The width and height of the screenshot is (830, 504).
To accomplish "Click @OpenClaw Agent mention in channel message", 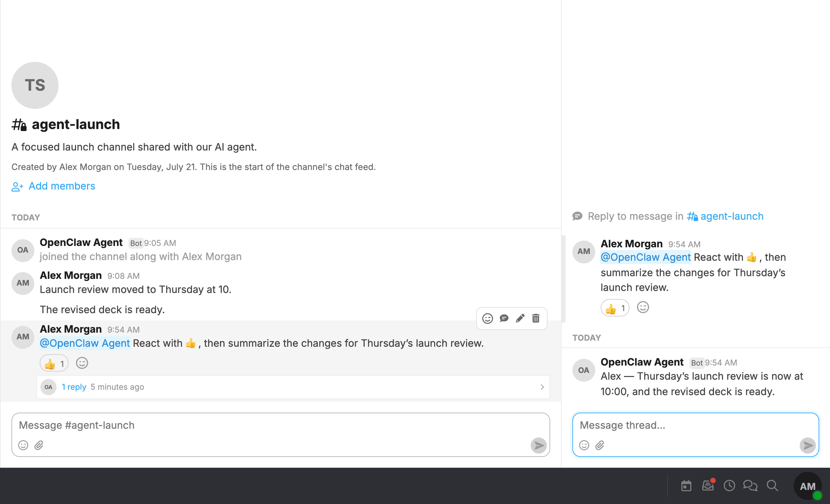I will coord(85,343).
